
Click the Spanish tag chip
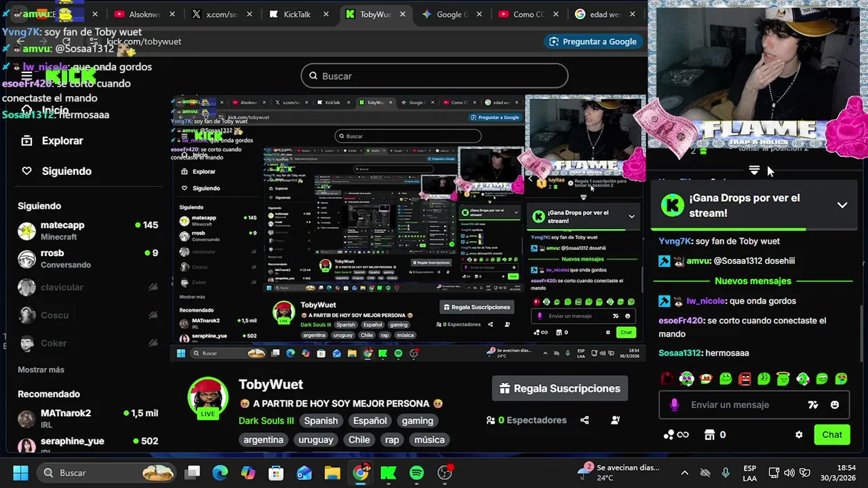(x=321, y=420)
